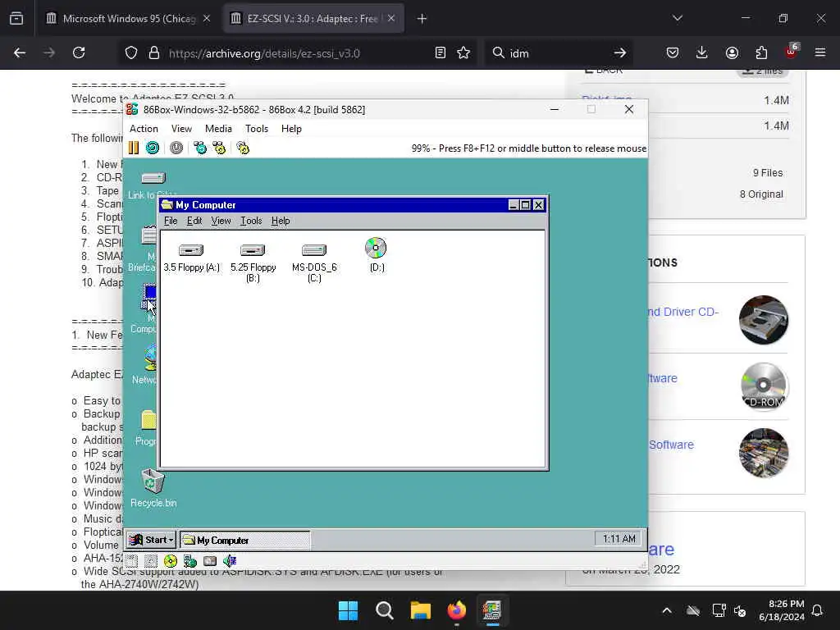
Task: Select the 5.25 Floppy (B:) drive
Action: 253,262
